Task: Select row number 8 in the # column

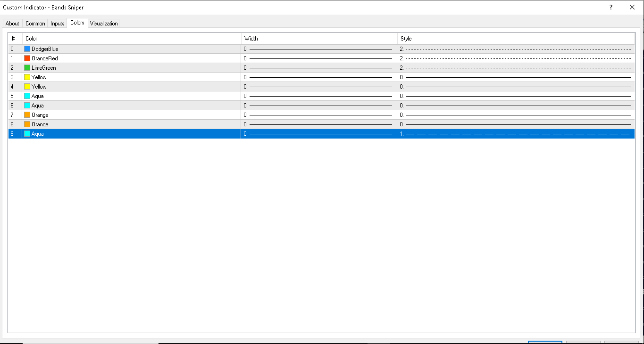Action: pyautogui.click(x=15, y=124)
